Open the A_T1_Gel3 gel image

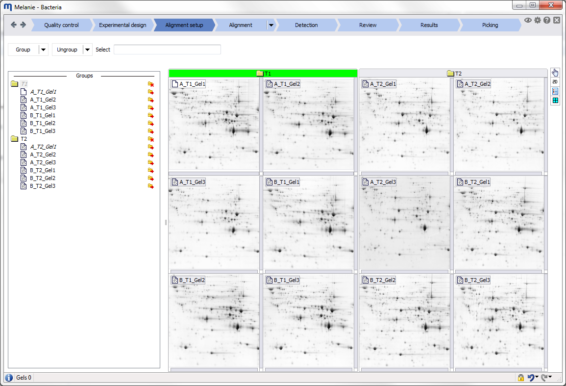(x=214, y=223)
